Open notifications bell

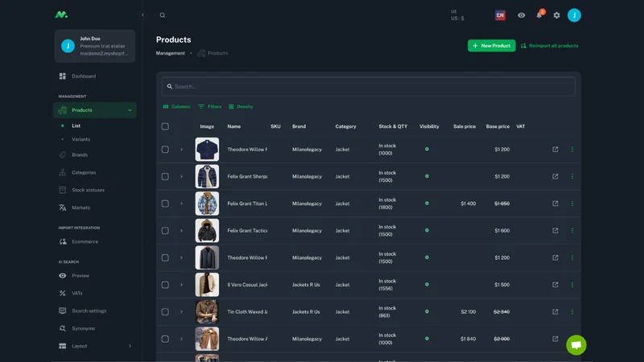539,15
